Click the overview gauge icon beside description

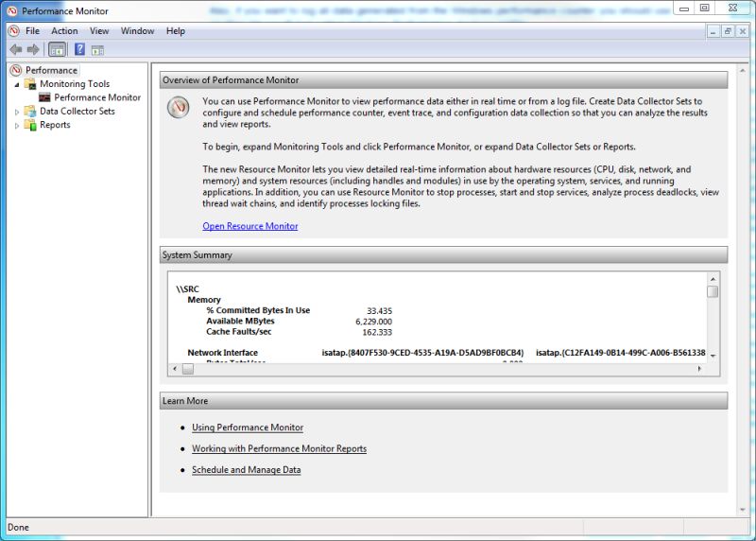(x=178, y=107)
